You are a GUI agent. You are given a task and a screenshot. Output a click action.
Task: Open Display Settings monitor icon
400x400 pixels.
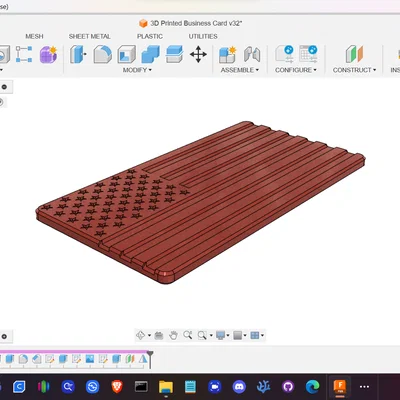[x=220, y=335]
